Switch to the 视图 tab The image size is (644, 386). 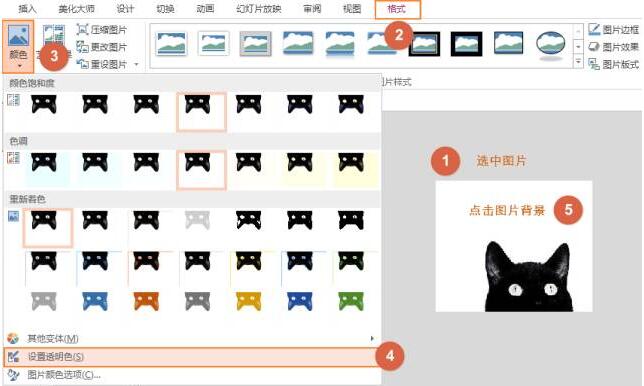point(352,9)
